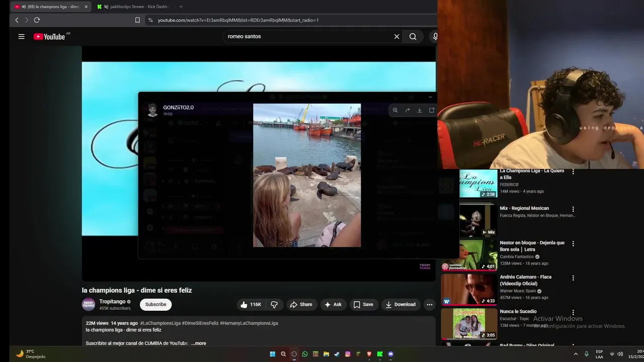Image resolution: width=644 pixels, height=362 pixels.
Task: Open Nunca le Sucedio video thumbnail
Action: pos(469,324)
